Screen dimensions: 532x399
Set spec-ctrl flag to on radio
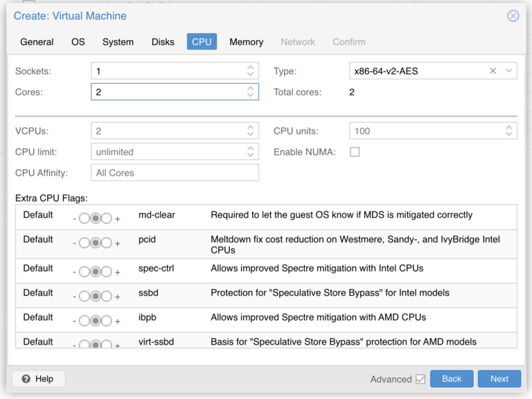coord(107,272)
